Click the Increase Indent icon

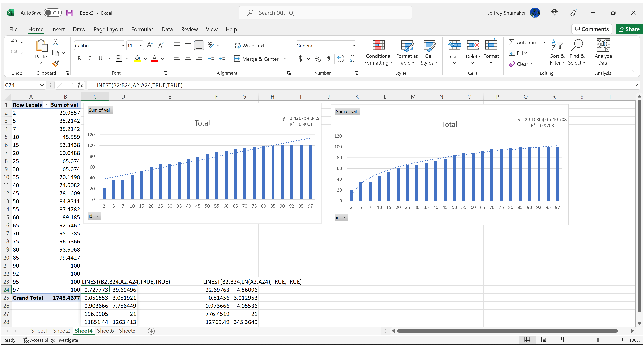tap(222, 58)
